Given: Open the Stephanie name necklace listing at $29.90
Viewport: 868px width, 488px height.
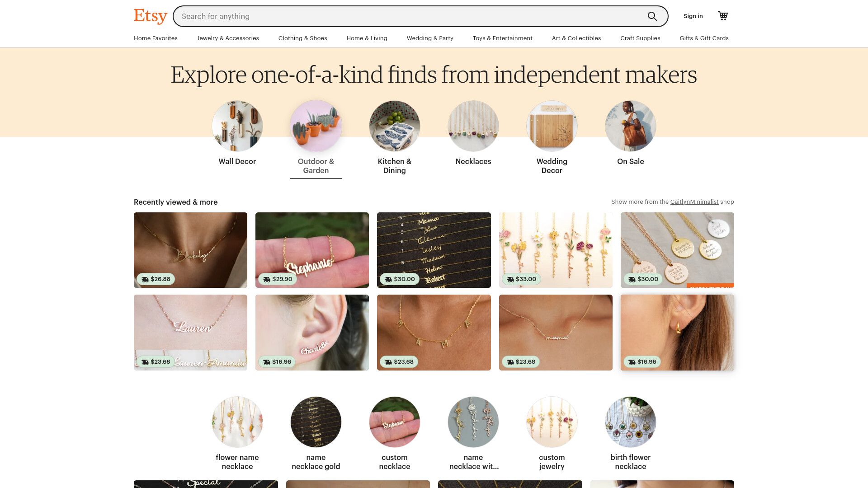Looking at the screenshot, I should pyautogui.click(x=312, y=250).
